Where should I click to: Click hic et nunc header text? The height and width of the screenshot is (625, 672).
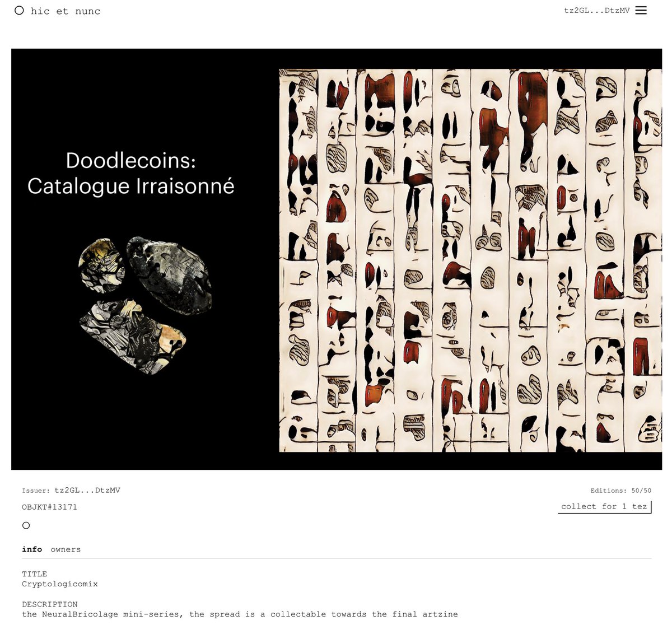(66, 11)
